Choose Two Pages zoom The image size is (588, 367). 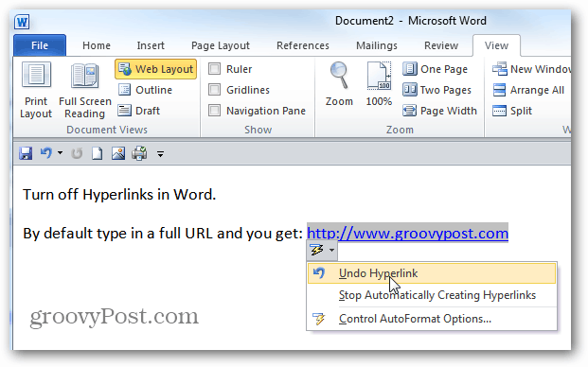(x=437, y=90)
